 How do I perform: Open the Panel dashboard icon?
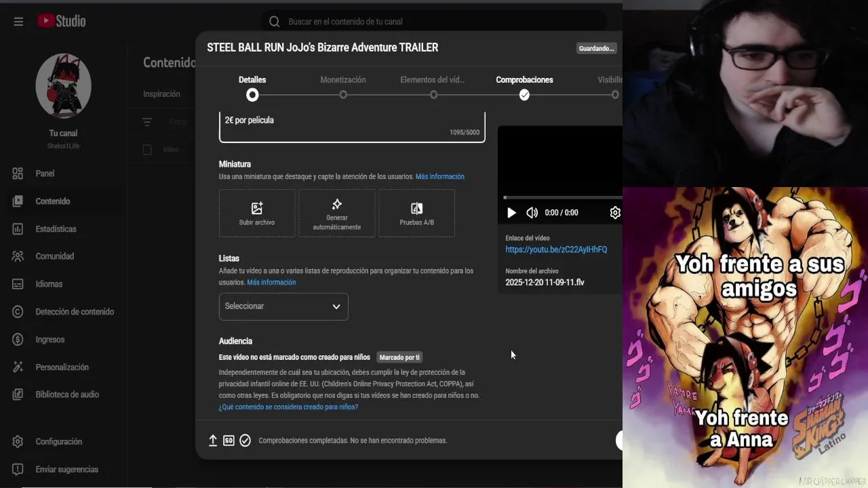[x=18, y=174]
